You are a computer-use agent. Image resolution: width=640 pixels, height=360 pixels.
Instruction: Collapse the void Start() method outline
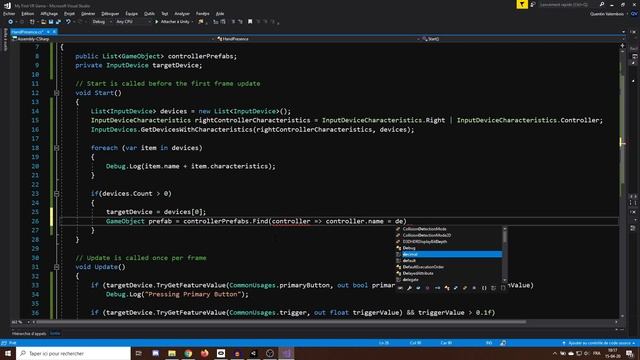point(57,93)
